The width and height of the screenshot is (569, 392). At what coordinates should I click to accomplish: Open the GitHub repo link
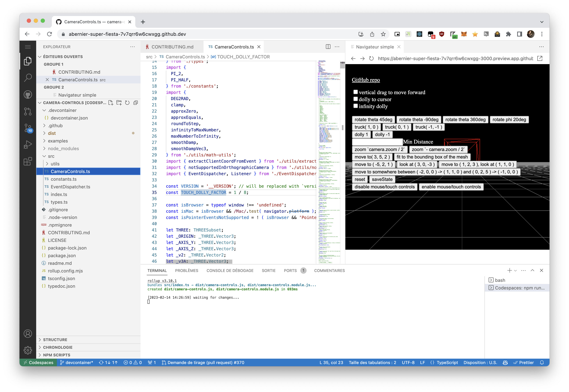pos(366,80)
